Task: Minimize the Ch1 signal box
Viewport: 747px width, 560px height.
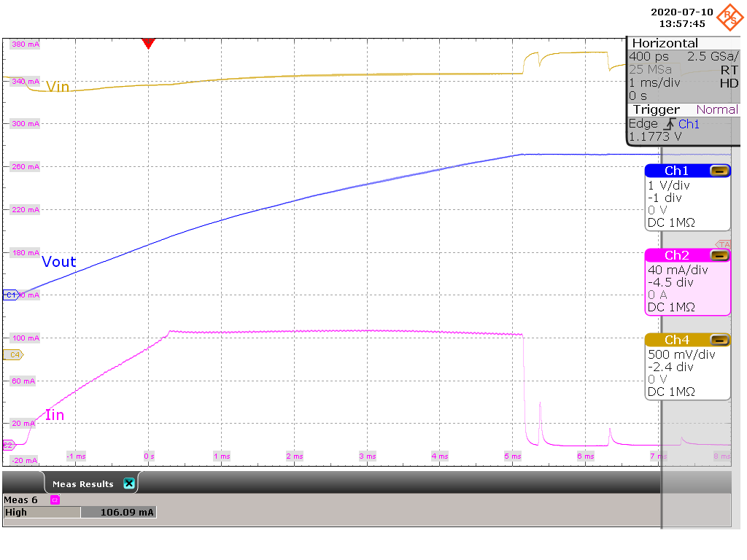Action: coord(721,170)
